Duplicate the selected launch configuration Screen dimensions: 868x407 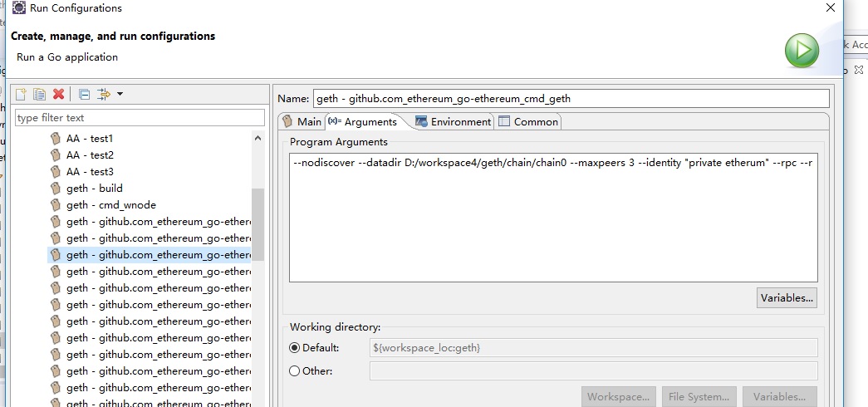point(39,94)
